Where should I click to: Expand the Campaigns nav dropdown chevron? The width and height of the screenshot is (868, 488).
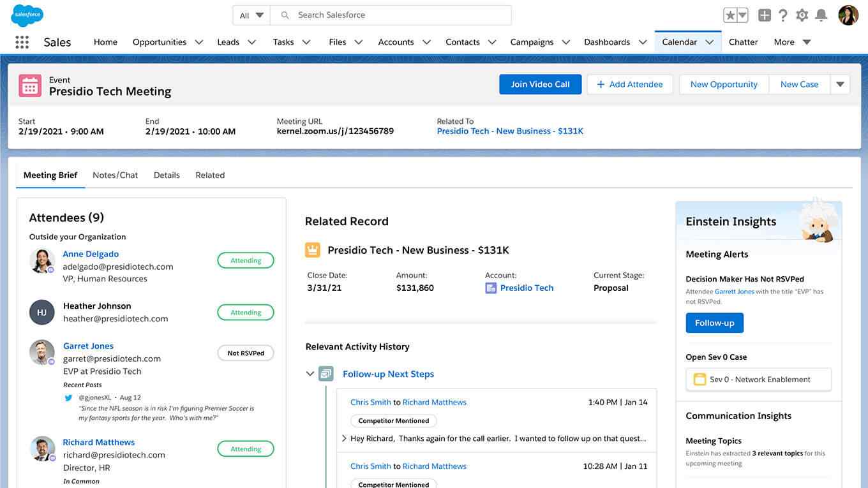point(565,42)
